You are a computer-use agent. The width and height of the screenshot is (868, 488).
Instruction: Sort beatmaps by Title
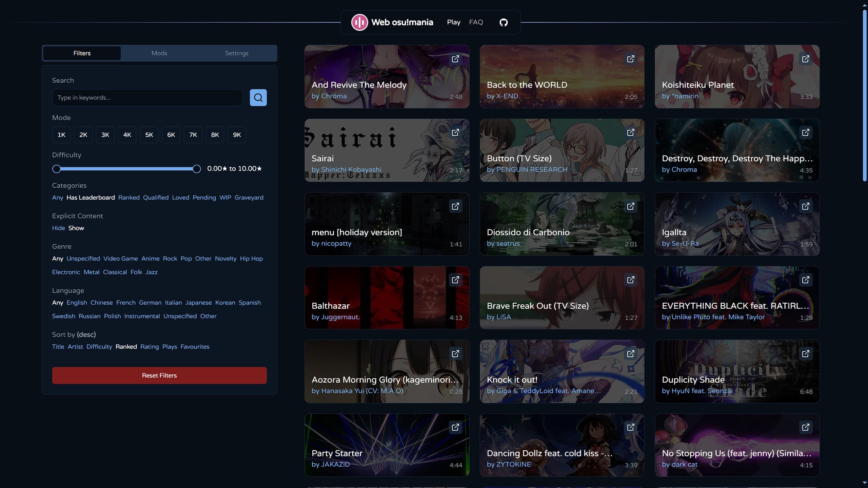click(x=58, y=347)
